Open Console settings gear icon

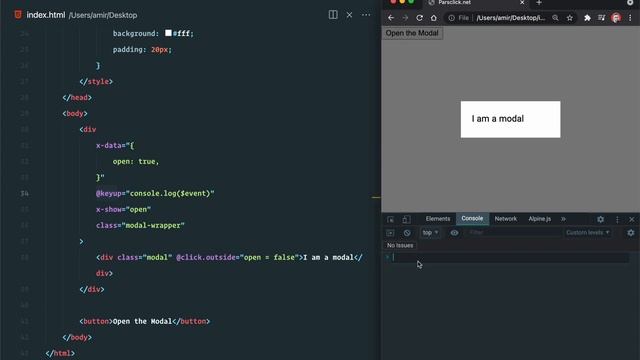pyautogui.click(x=631, y=233)
